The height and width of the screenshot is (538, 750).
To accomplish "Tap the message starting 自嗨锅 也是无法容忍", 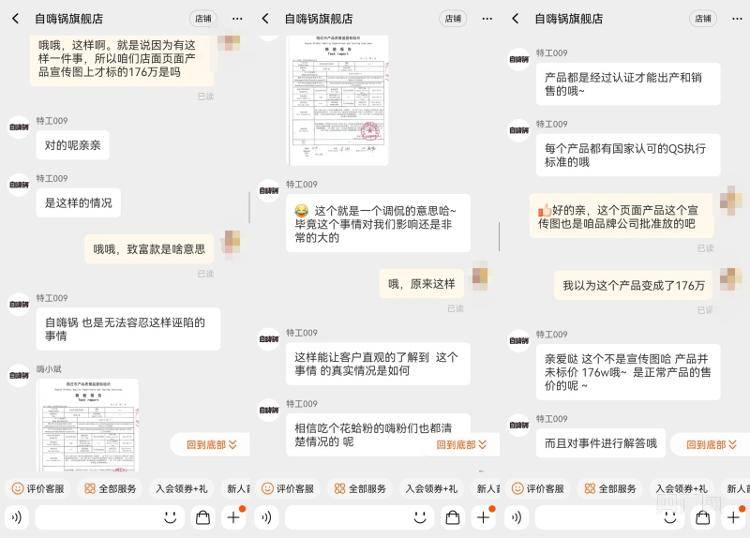I will [128, 329].
